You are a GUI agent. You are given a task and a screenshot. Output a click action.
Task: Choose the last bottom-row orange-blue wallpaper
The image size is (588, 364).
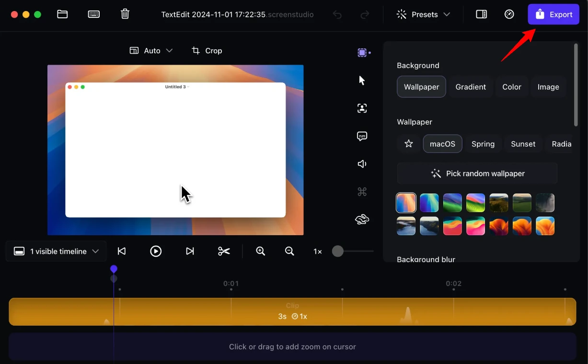(545, 226)
